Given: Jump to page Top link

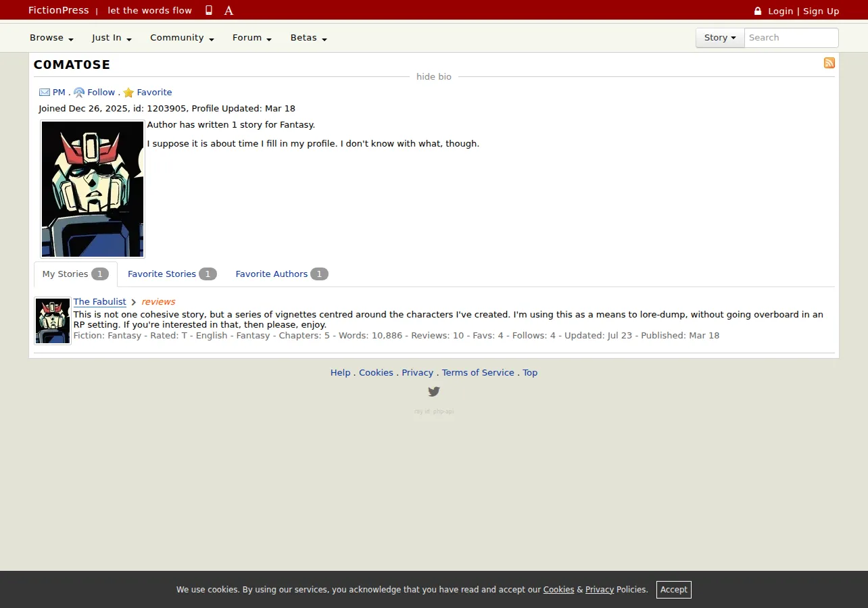Looking at the screenshot, I should click(x=530, y=373).
